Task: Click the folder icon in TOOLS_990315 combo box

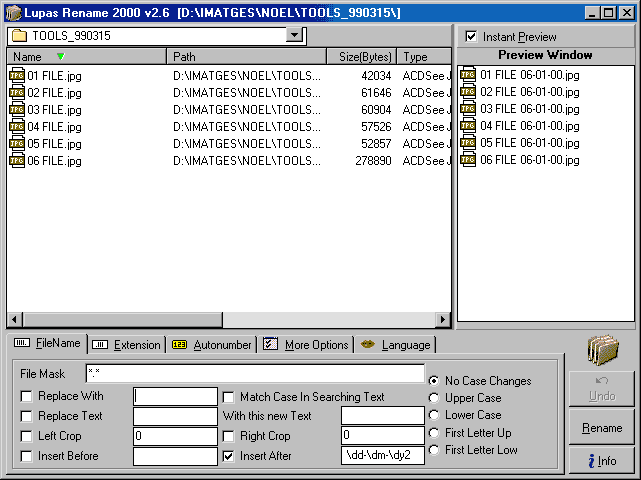Action: 18,35
